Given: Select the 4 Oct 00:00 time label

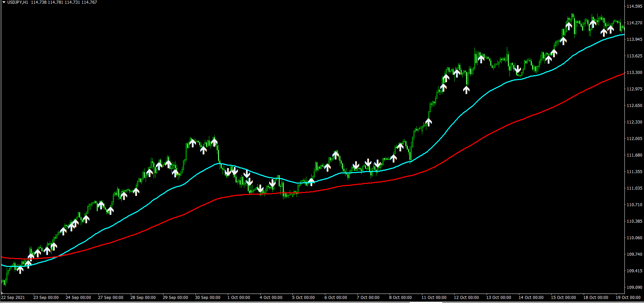Looking at the screenshot, I should click(271, 298).
